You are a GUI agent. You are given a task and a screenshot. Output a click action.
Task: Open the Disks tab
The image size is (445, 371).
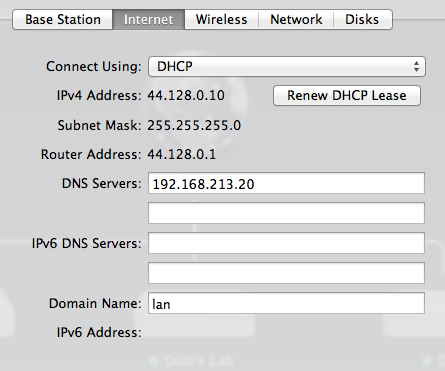363,19
